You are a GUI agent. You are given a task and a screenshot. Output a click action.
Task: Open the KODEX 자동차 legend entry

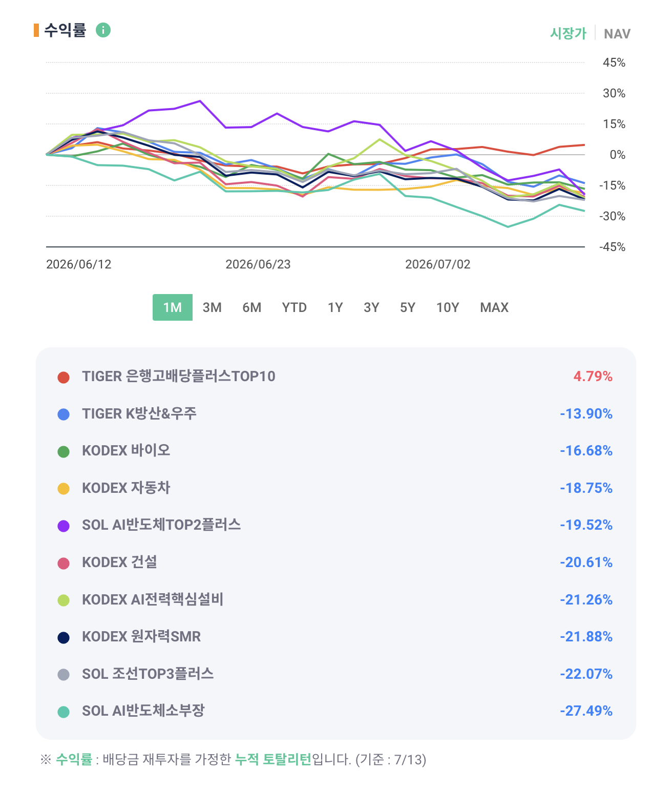click(335, 488)
